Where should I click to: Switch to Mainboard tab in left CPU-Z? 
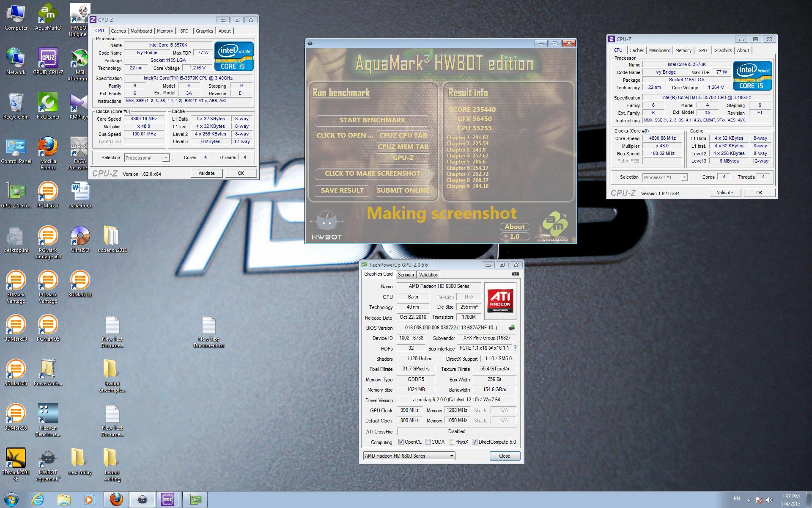(x=141, y=31)
